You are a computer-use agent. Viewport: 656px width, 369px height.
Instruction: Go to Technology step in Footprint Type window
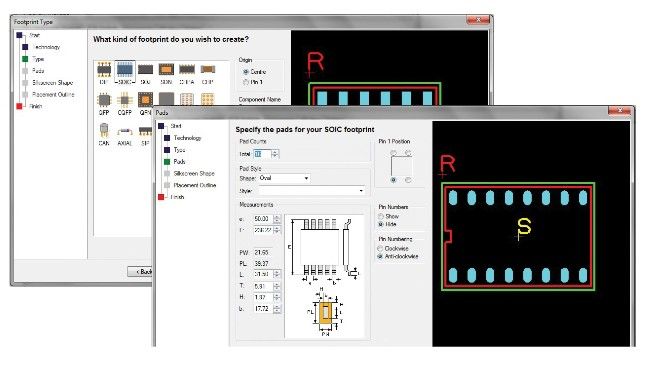pyautogui.click(x=46, y=47)
